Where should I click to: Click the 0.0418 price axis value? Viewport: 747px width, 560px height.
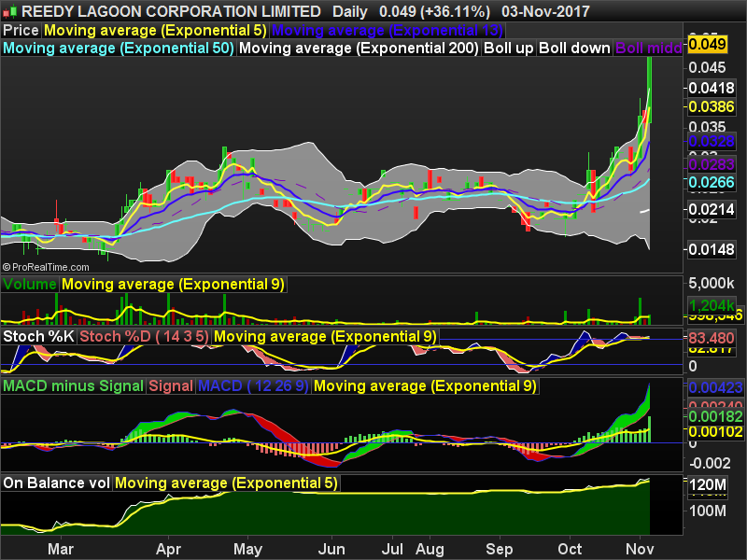[712, 88]
